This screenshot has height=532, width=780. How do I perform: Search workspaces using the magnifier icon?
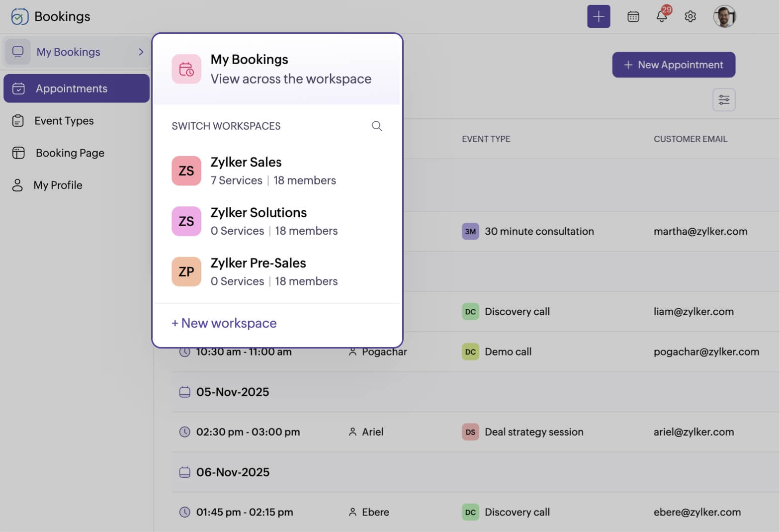click(x=377, y=126)
